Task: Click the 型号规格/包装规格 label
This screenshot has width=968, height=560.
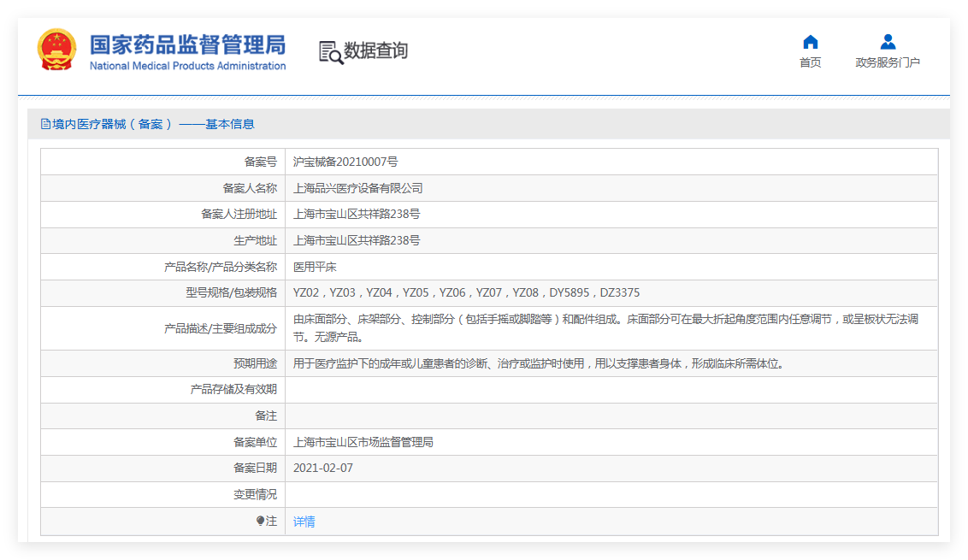Action: (x=232, y=292)
